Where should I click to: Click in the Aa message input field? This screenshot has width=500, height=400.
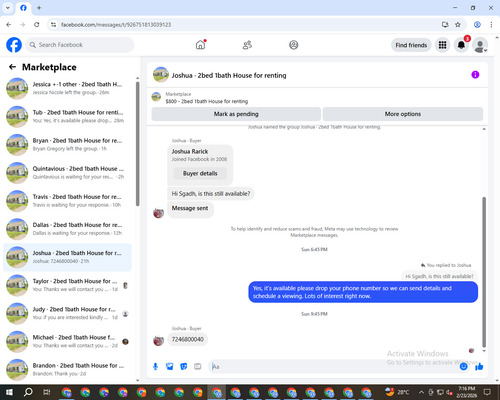point(333,367)
